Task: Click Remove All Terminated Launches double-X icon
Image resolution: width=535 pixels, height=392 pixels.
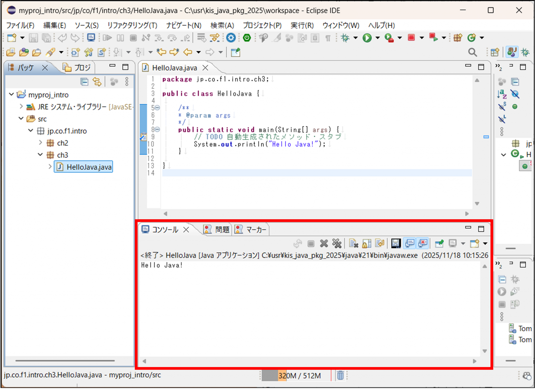Action: (x=337, y=243)
